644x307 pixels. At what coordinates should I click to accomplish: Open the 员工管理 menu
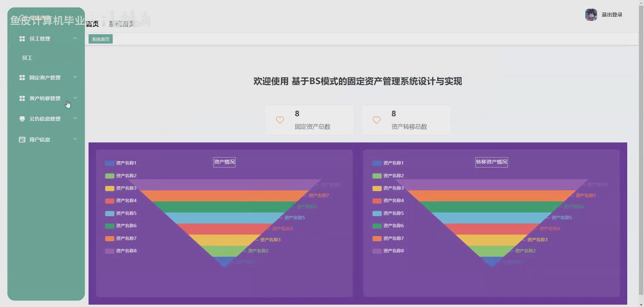(x=46, y=39)
